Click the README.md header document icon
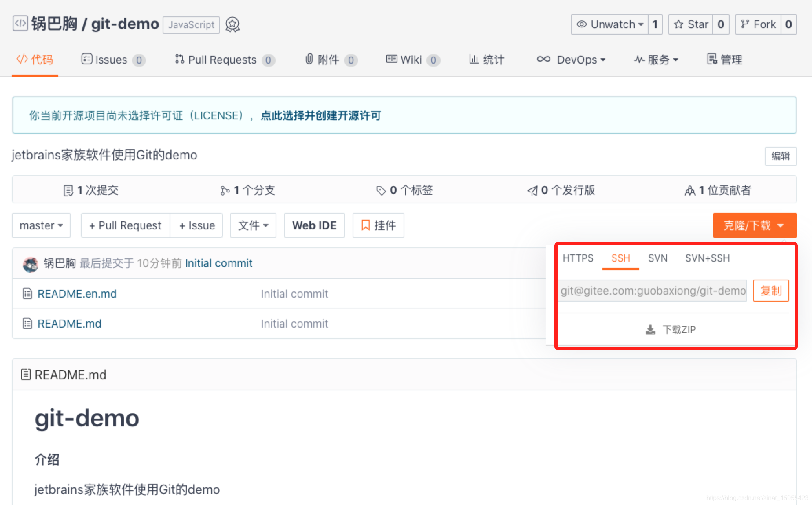This screenshot has height=505, width=812. pos(26,375)
